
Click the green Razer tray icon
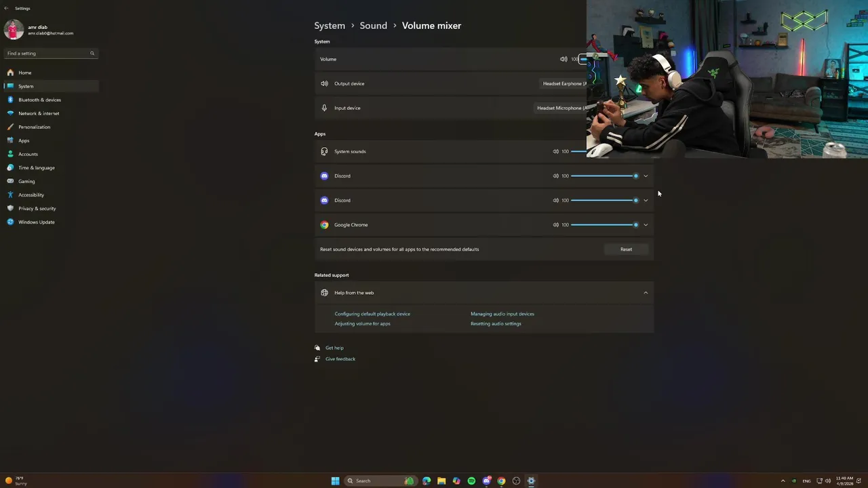(794, 481)
